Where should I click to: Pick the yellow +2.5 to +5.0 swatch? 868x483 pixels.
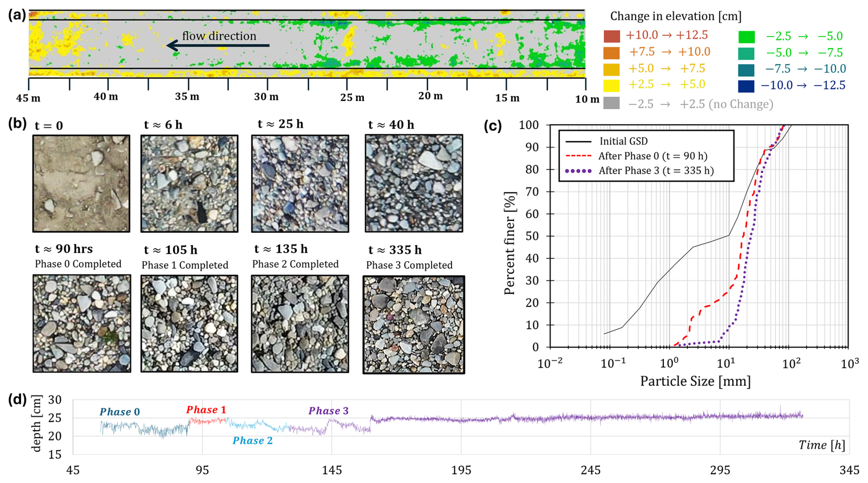pos(612,85)
